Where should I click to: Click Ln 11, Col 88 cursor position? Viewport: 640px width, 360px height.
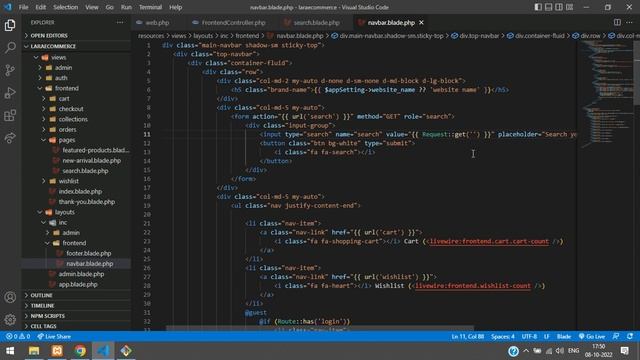tap(468, 336)
